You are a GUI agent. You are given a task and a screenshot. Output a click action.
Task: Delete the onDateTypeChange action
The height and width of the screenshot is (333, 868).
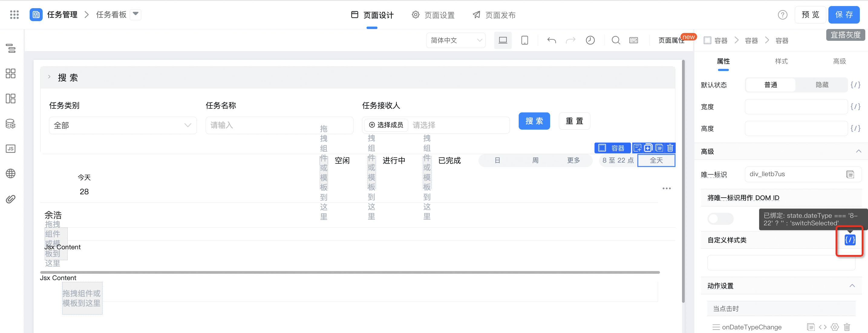pos(847,327)
